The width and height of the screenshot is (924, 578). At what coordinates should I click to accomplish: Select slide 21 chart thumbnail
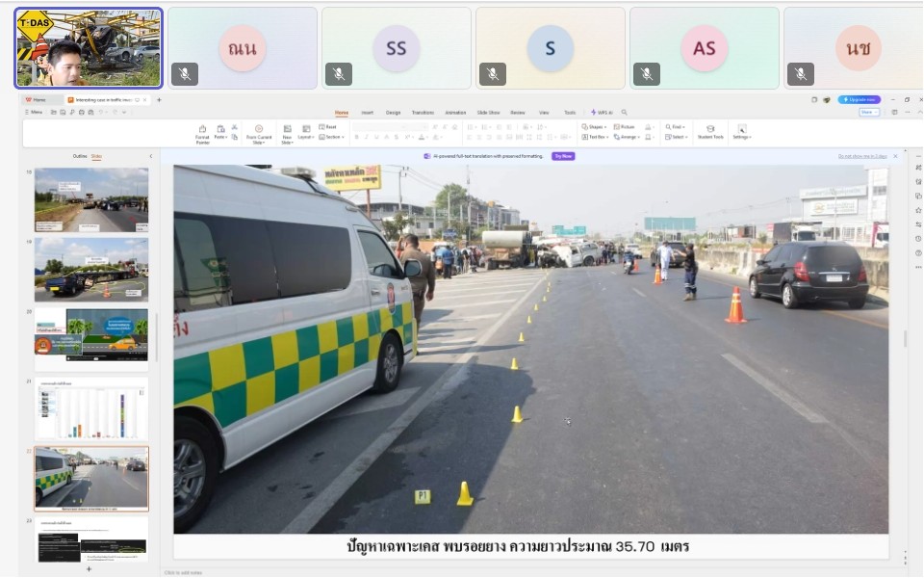tap(91, 408)
